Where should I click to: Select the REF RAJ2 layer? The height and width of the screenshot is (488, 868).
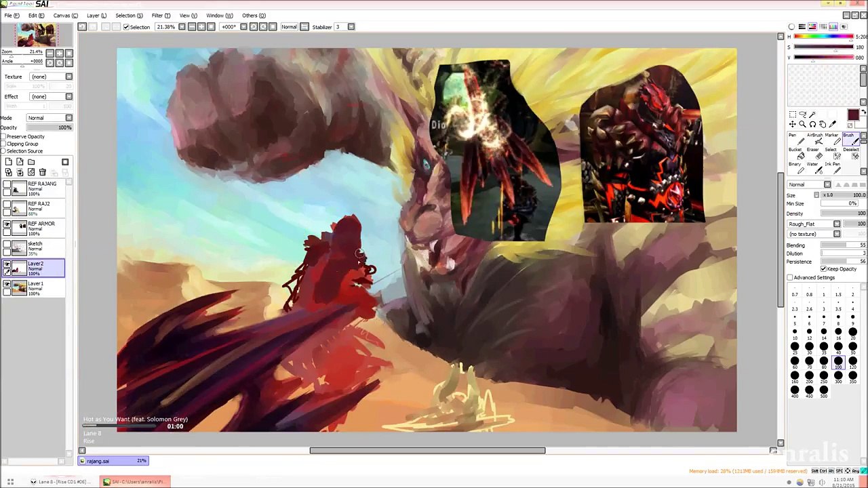coord(34,209)
